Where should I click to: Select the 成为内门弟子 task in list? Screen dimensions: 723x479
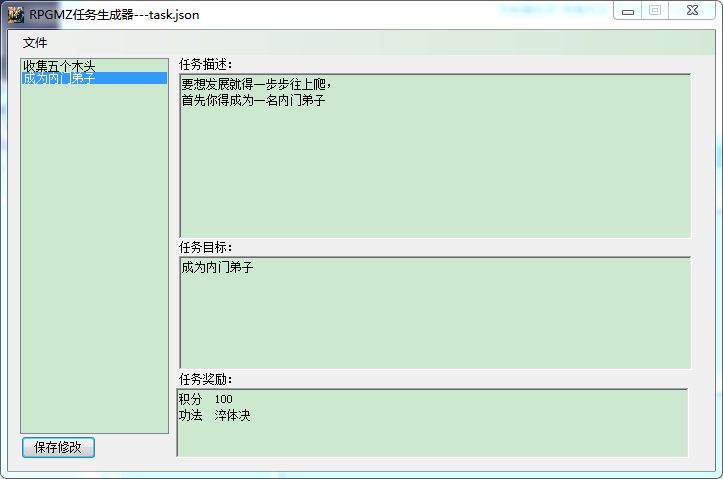pyautogui.click(x=94, y=78)
